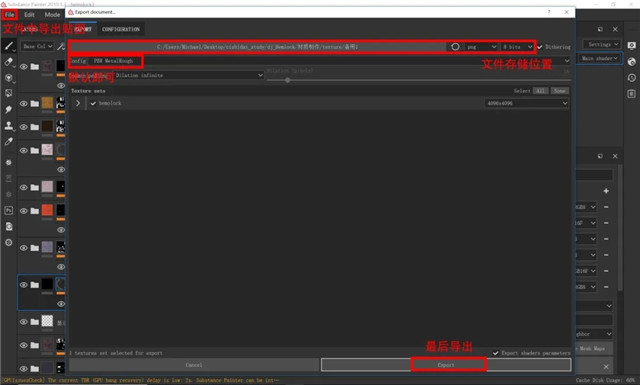Select the Polygon Fill tool
The width and height of the screenshot is (640, 385).
point(9,93)
